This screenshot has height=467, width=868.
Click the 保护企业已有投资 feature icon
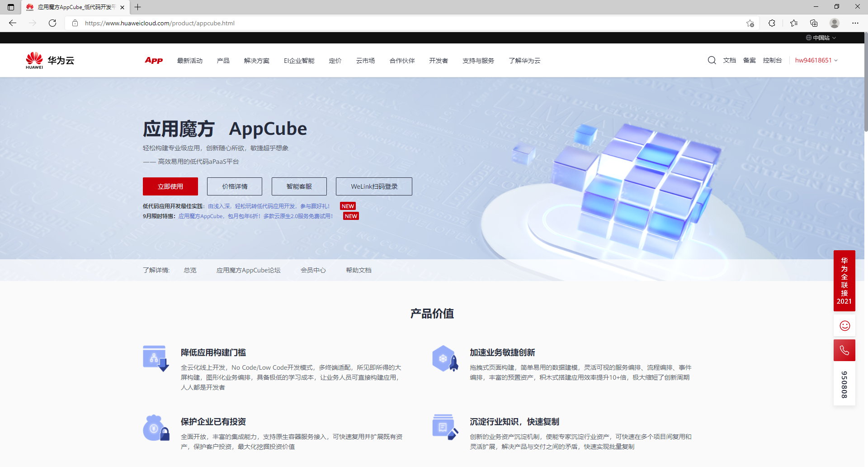click(156, 428)
